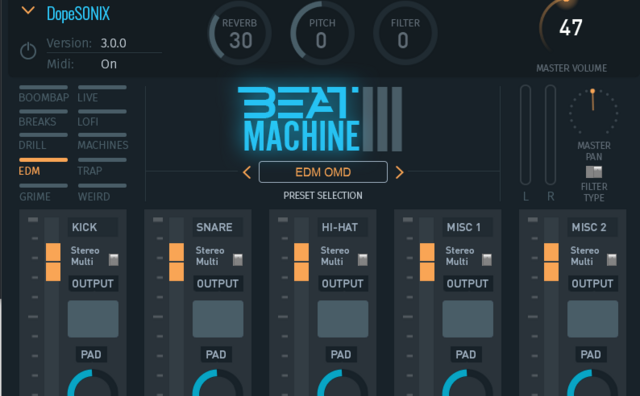Go to next preset arrow
This screenshot has width=640, height=396.
coord(400,172)
